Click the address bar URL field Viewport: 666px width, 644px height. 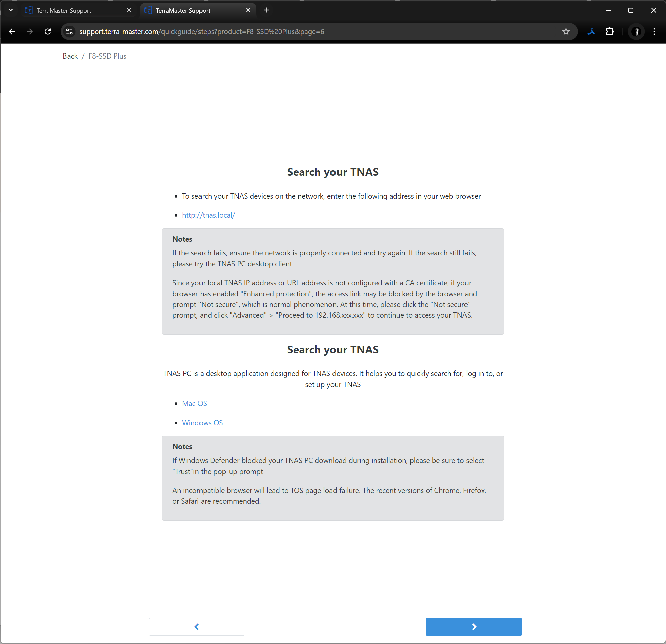pyautogui.click(x=306, y=32)
